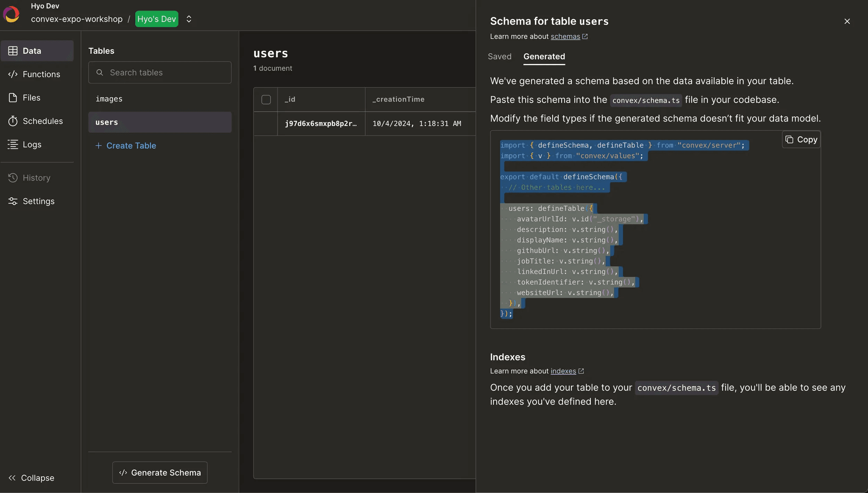This screenshot has width=868, height=493.
Task: Open the indexes documentation link
Action: [563, 371]
